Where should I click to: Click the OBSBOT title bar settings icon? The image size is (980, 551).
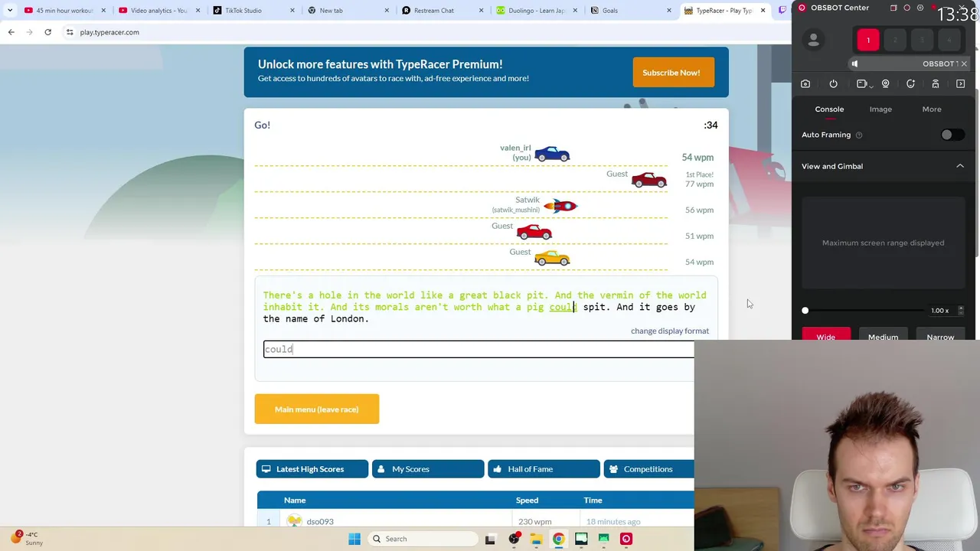pyautogui.click(x=922, y=8)
